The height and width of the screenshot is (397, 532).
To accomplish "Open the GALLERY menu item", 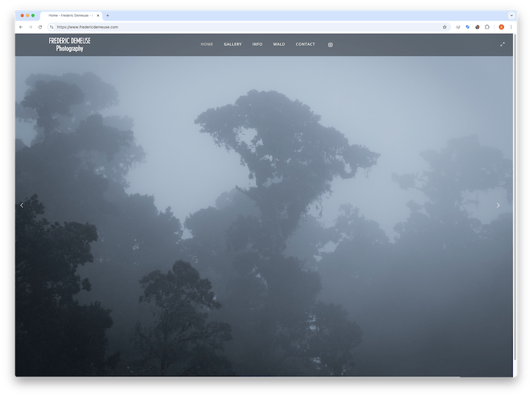I will point(233,45).
